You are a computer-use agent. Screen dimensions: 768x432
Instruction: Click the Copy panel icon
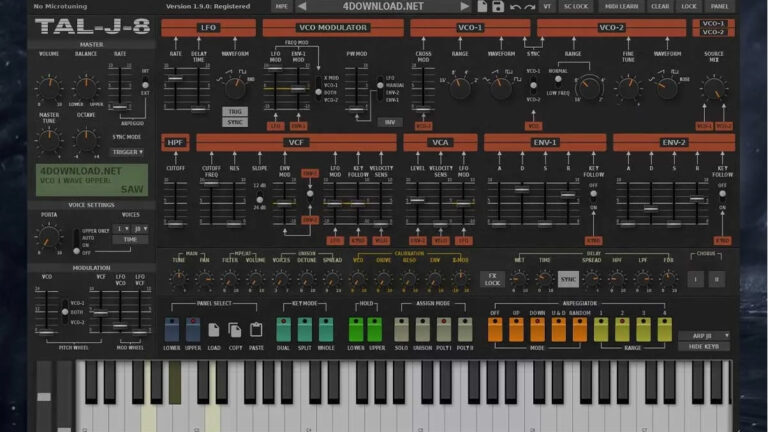[x=235, y=330]
